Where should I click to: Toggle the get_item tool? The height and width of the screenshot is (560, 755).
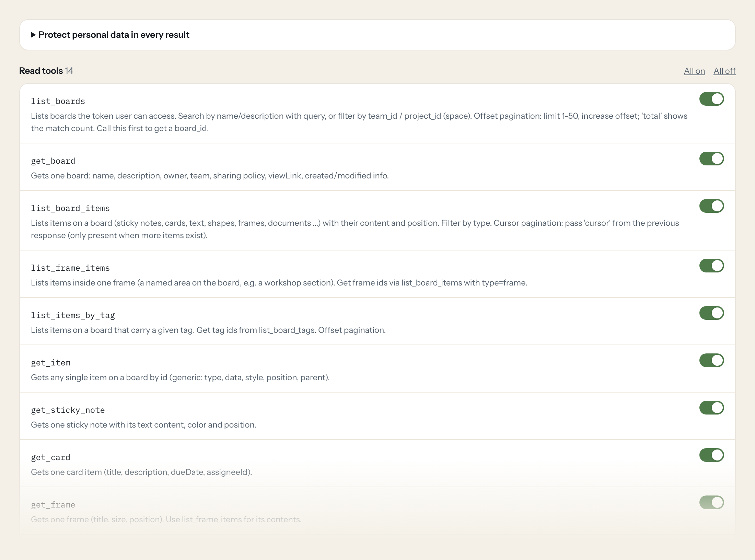(711, 360)
